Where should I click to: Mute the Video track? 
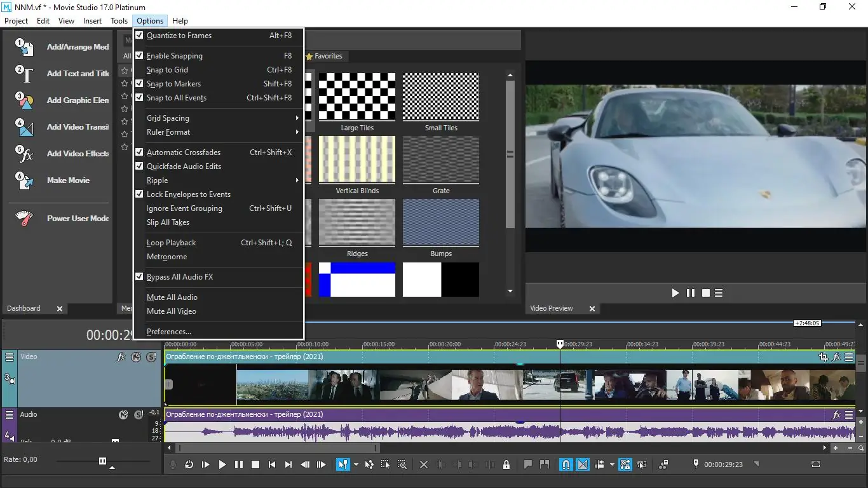tap(136, 357)
